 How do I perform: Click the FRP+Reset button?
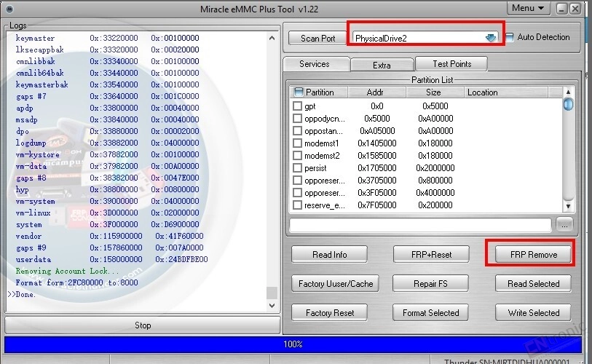point(432,255)
